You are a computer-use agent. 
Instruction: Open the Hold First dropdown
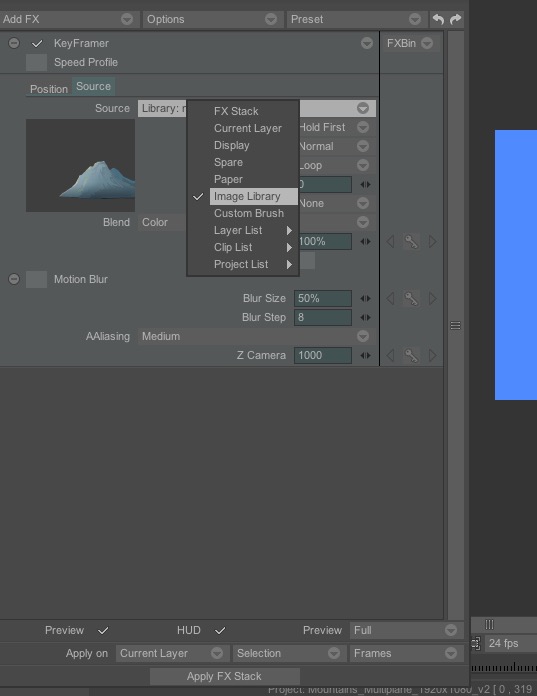338,127
